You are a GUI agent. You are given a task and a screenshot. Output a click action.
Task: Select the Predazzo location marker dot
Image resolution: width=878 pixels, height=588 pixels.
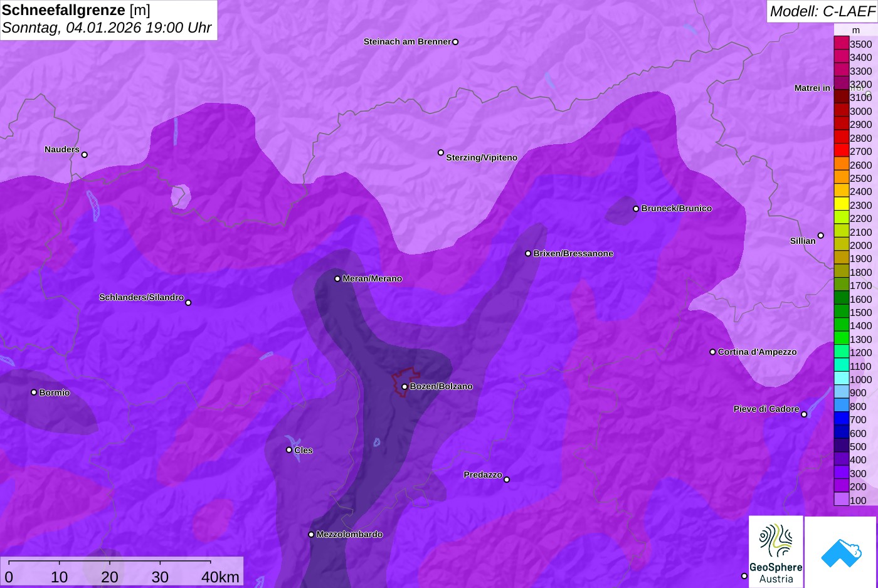507,480
